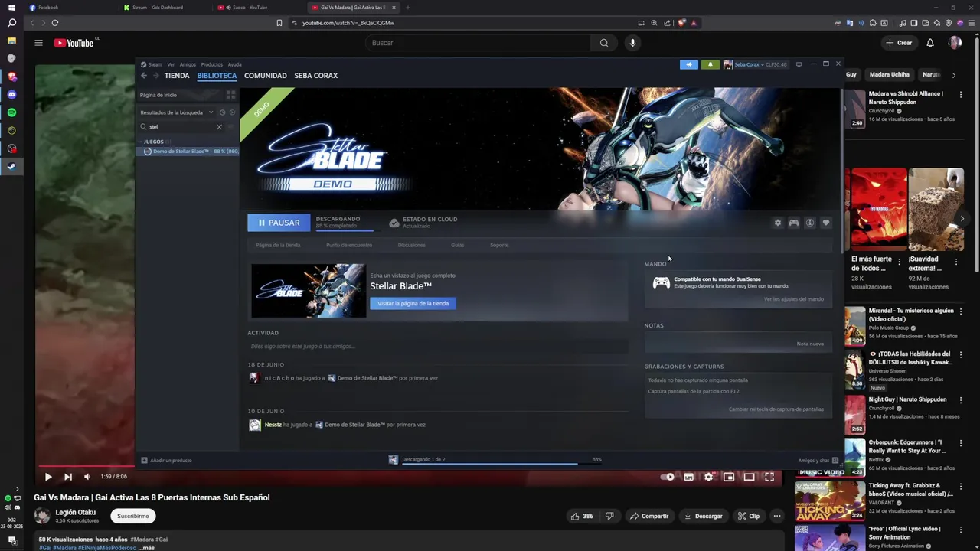This screenshot has width=980, height=551.
Task: Focus the activity comment field
Action: point(438,347)
